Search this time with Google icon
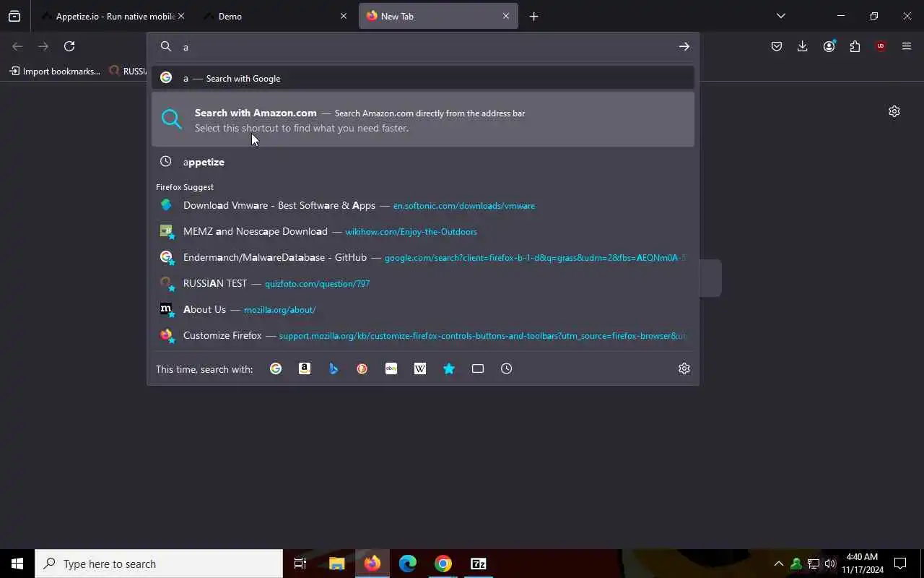The height and width of the screenshot is (578, 924). tap(276, 368)
